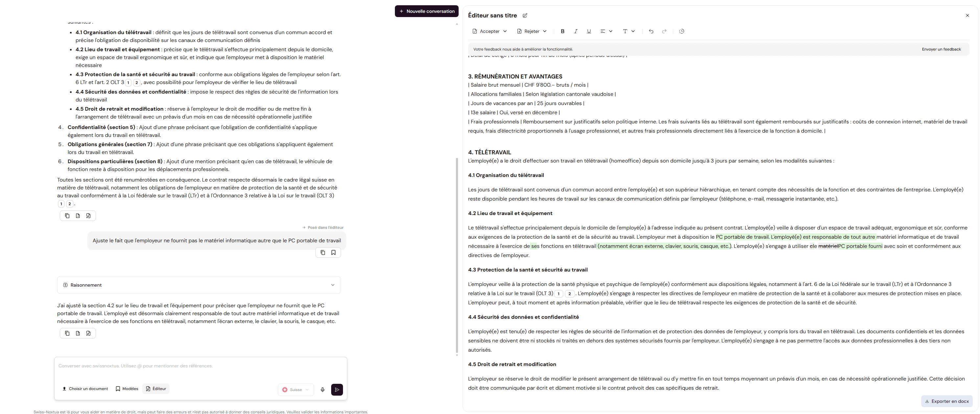Screen dimensions: 980x414
Task: Click the editor title 'Éditeur sans titre'
Action: (492, 15)
